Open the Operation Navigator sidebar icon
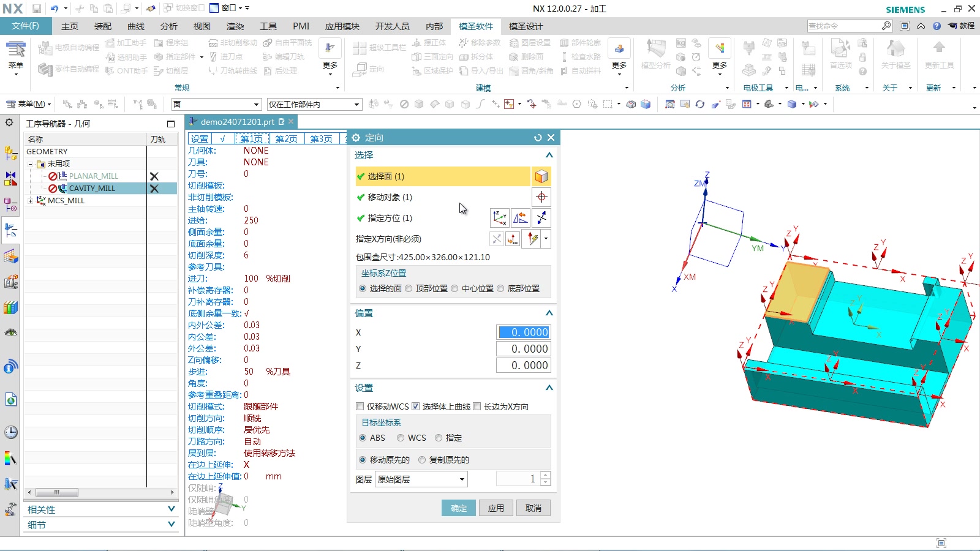This screenshot has height=551, width=980. tap(10, 231)
